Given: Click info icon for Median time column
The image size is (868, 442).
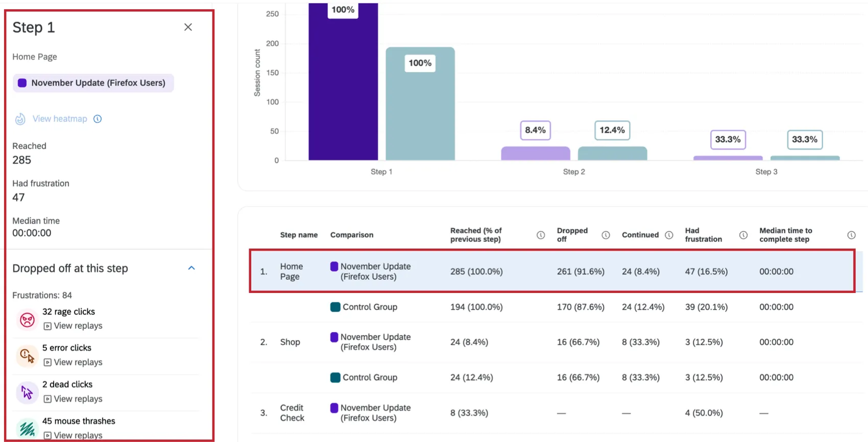Looking at the screenshot, I should (x=851, y=235).
